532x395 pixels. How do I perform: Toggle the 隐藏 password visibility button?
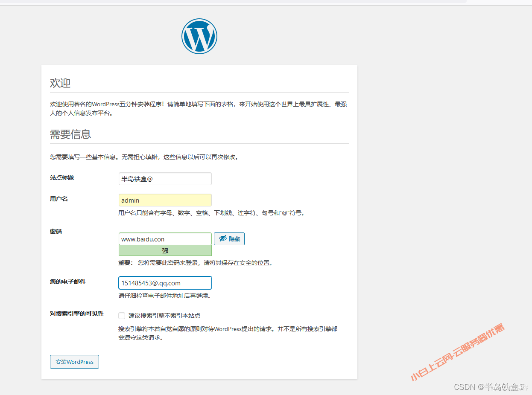[x=229, y=239]
